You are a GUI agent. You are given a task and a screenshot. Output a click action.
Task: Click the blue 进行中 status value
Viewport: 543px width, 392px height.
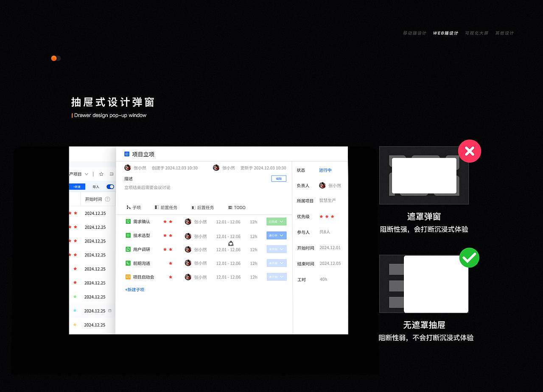325,170
